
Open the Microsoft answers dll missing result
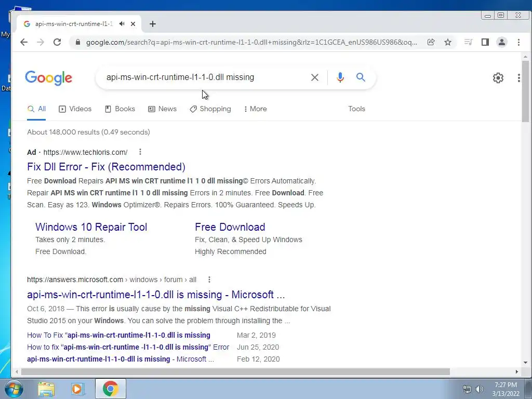(156, 295)
